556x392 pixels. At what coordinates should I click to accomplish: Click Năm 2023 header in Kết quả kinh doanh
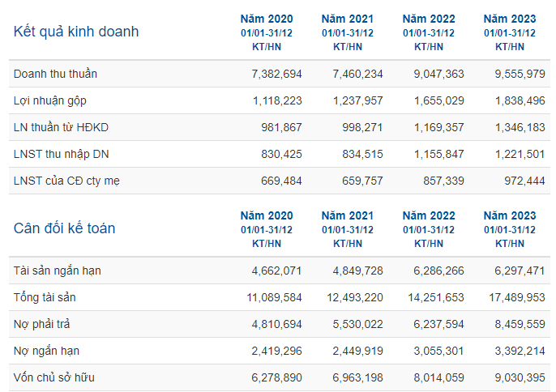coord(510,19)
